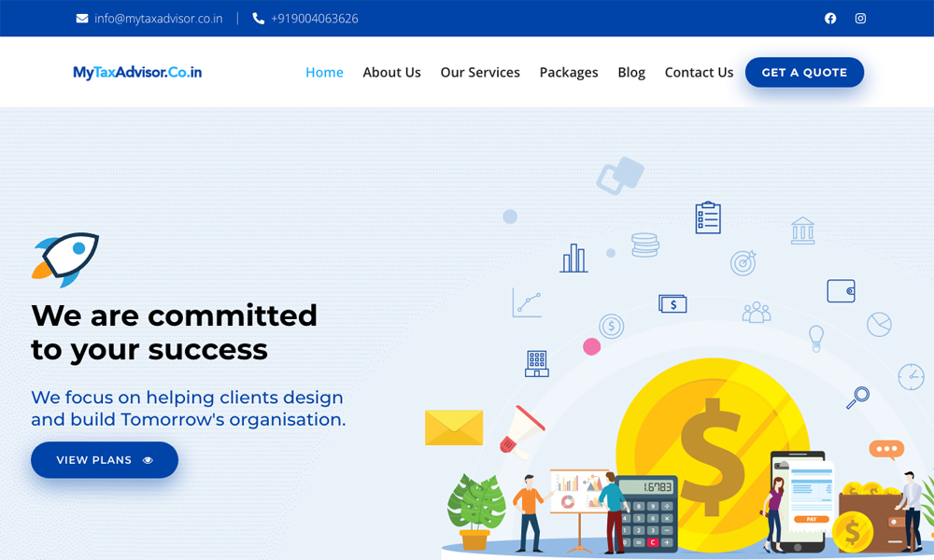Viewport: 934px width, 560px height.
Task: Click the phone icon in top bar
Action: tap(259, 19)
